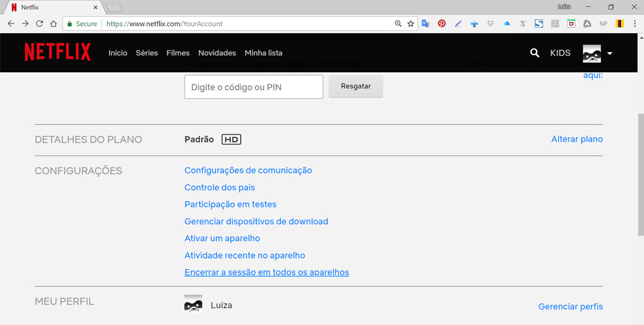Screen dimensions: 644x325
Task: Open Séries in the navigation
Action: click(146, 53)
